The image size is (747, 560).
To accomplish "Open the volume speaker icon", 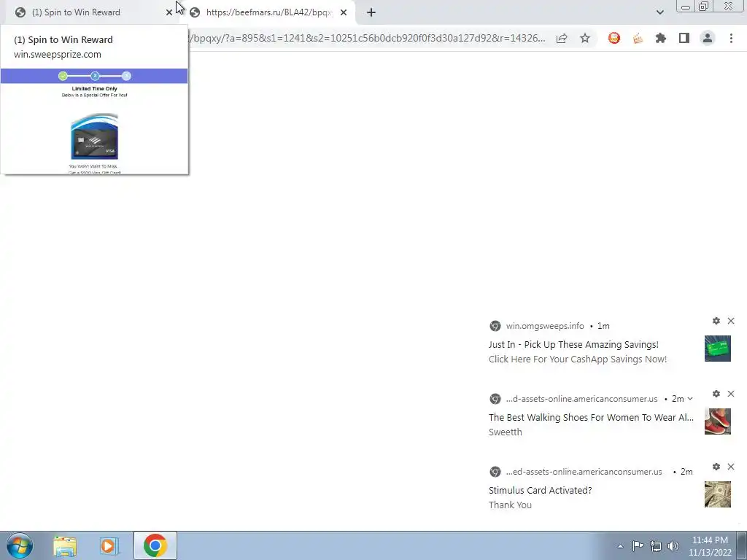I will tap(673, 546).
